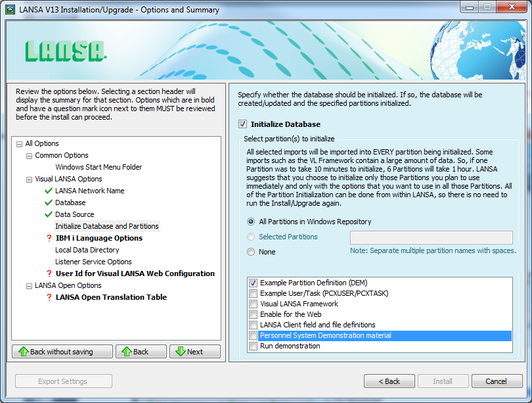Open User Id for Visual LANSA Web Configuration
Viewport: 532px width, 403px height.
click(135, 273)
